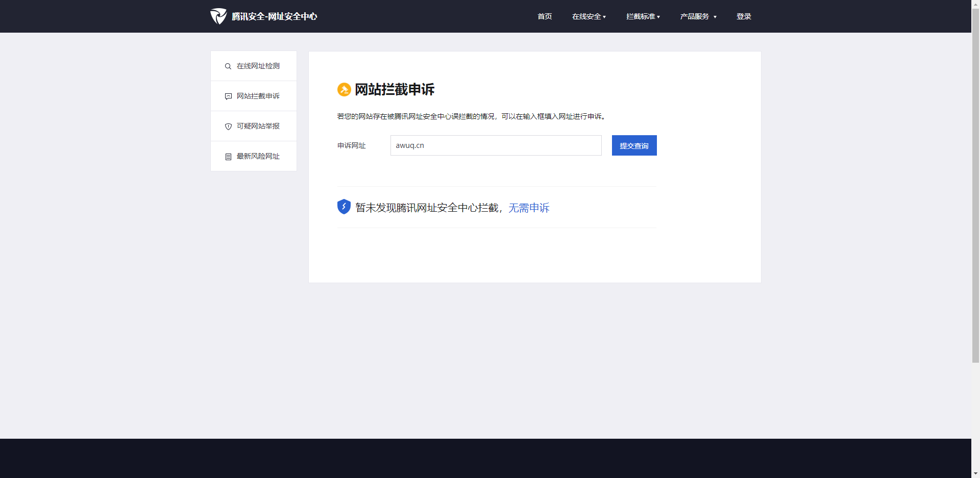Click the 暂未发现腾讯网址安全中心拦截 result text
Screen dimensions: 980x478
pyautogui.click(x=427, y=208)
